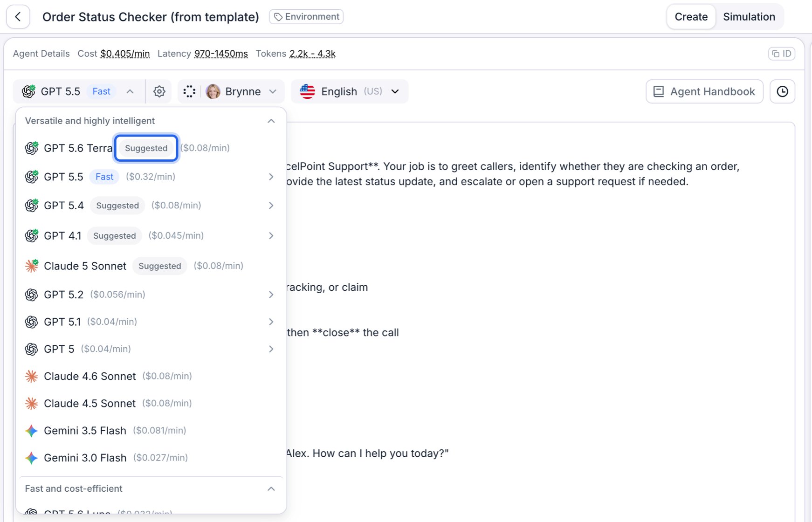The width and height of the screenshot is (812, 522).
Task: Select Gemini 3.0 Flash model
Action: click(151, 458)
